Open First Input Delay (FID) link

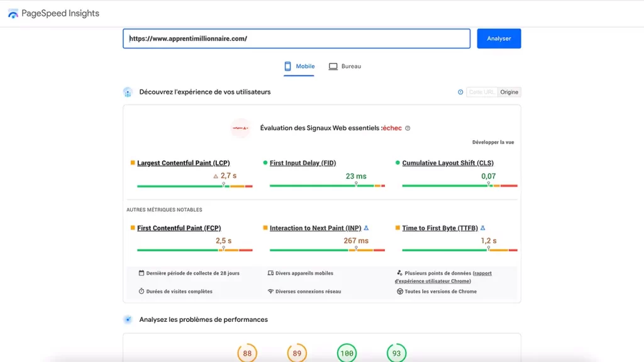coord(303,163)
